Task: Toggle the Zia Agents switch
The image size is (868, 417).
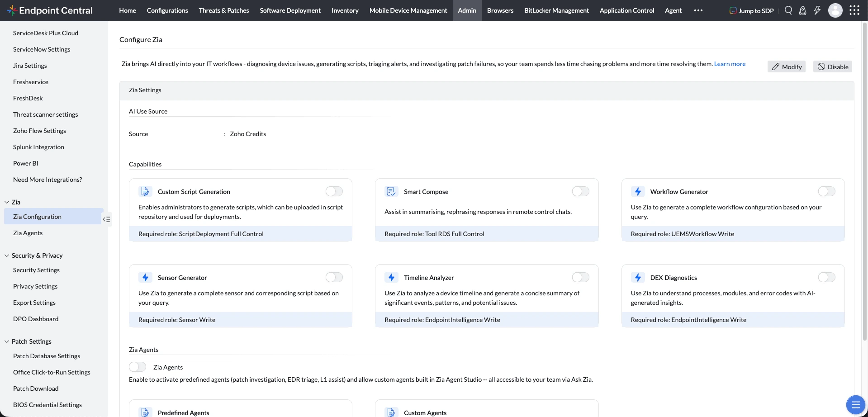Action: (x=138, y=367)
